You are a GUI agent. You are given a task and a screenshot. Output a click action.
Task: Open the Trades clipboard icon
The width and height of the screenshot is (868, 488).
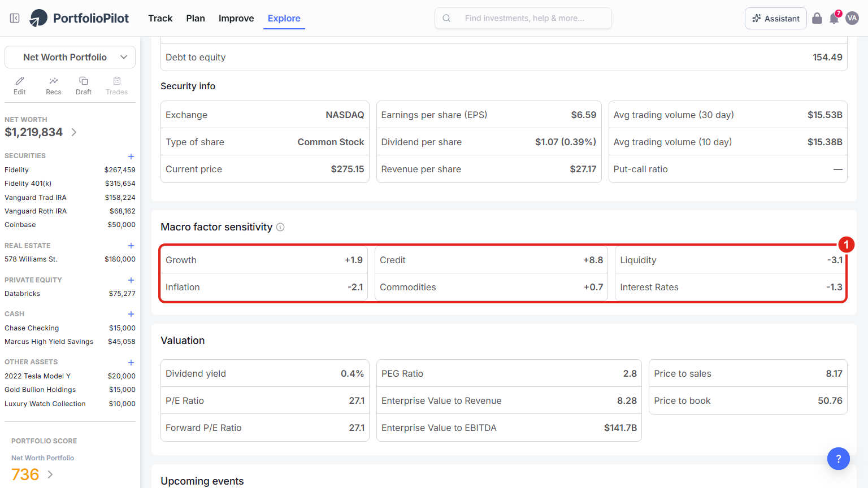click(117, 86)
